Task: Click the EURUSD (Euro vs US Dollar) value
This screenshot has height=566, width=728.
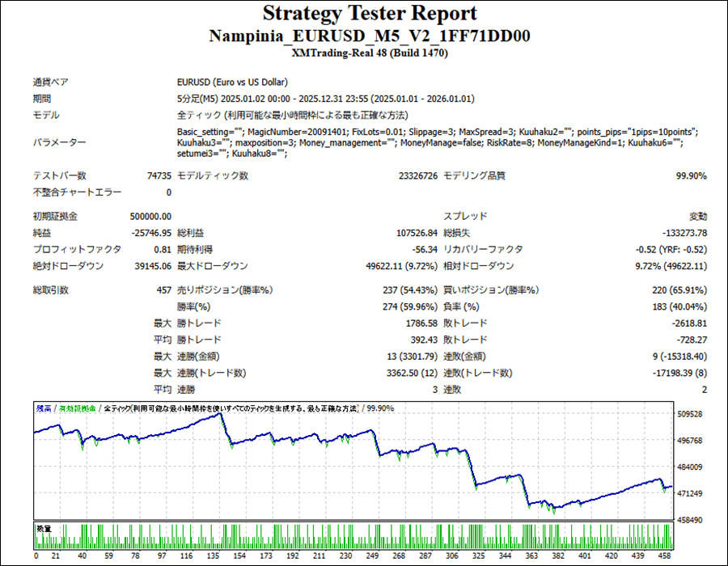Action: pos(232,82)
